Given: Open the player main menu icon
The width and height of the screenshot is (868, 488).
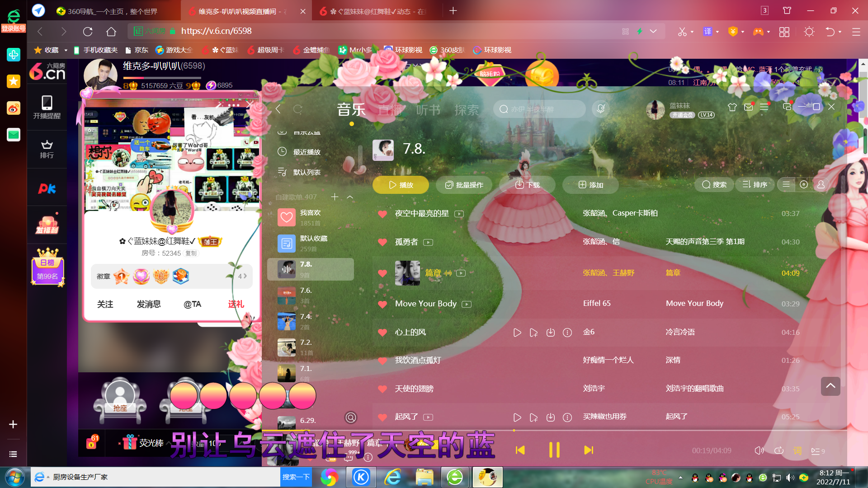Looking at the screenshot, I should [x=764, y=107].
